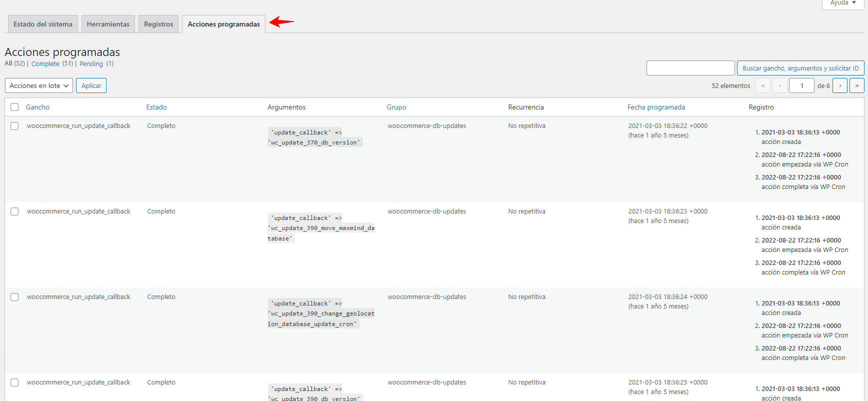Check the wc_update_390_change_geolocation row checkbox
The image size is (868, 401).
click(14, 297)
